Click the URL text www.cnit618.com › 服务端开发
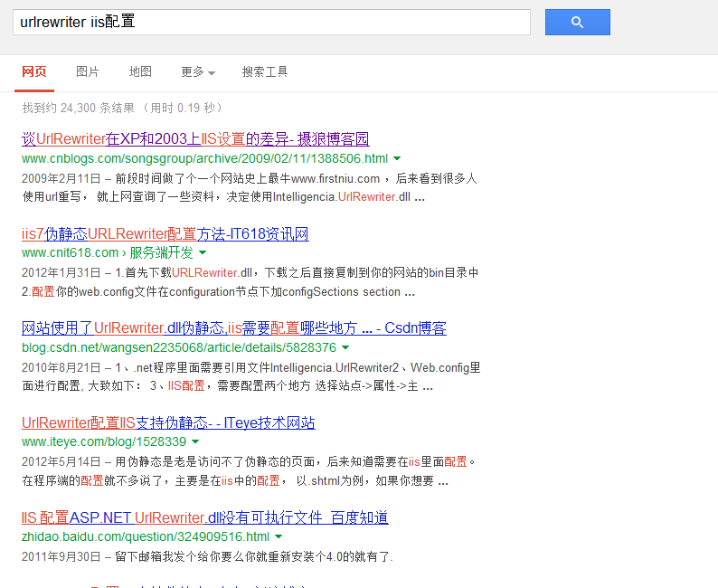Viewport: 718px width, 588px height. point(108,252)
